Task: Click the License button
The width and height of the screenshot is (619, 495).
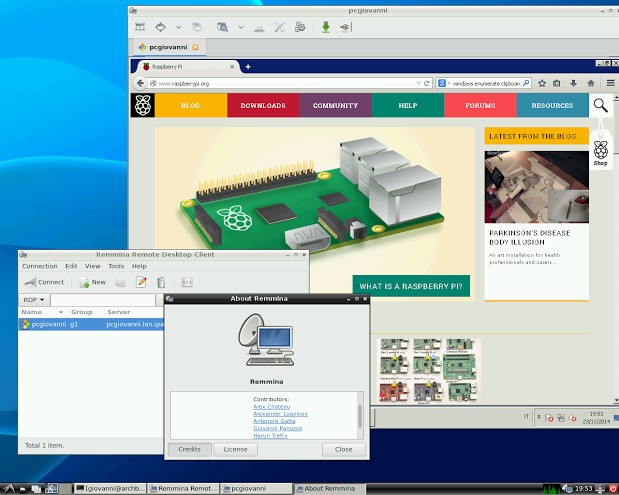Action: (x=235, y=449)
